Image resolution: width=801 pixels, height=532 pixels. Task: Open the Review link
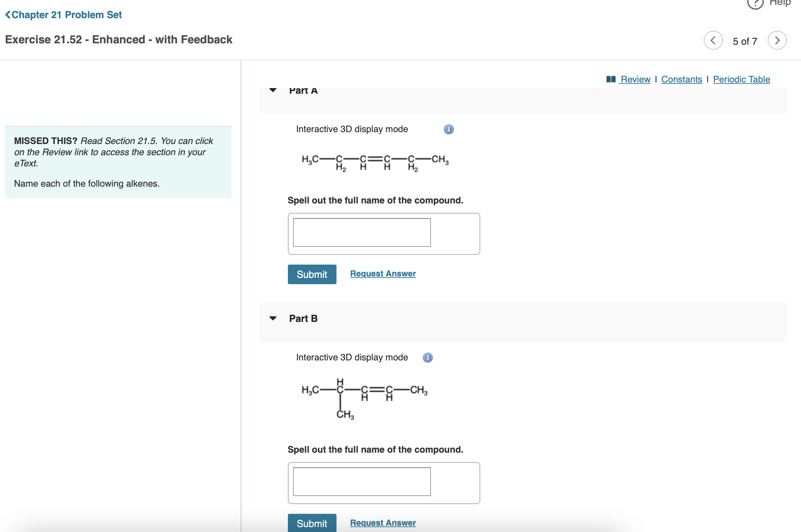[635, 79]
